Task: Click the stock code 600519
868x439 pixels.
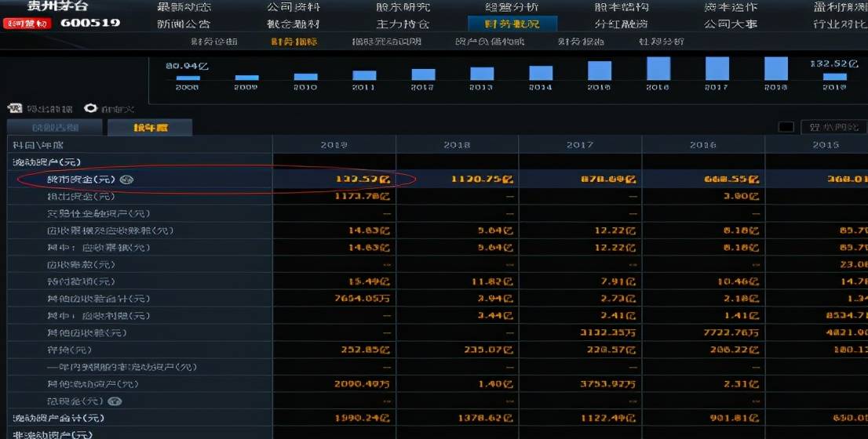Action: click(x=90, y=24)
